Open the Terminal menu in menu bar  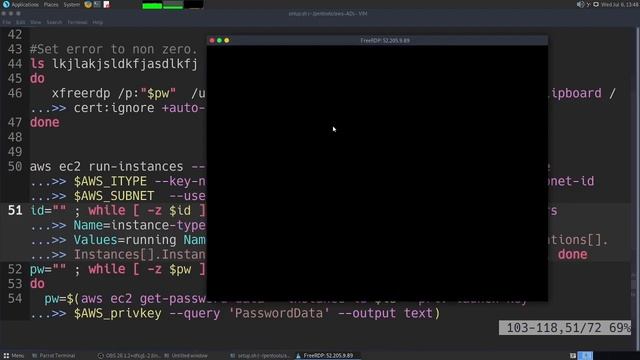tap(77, 22)
